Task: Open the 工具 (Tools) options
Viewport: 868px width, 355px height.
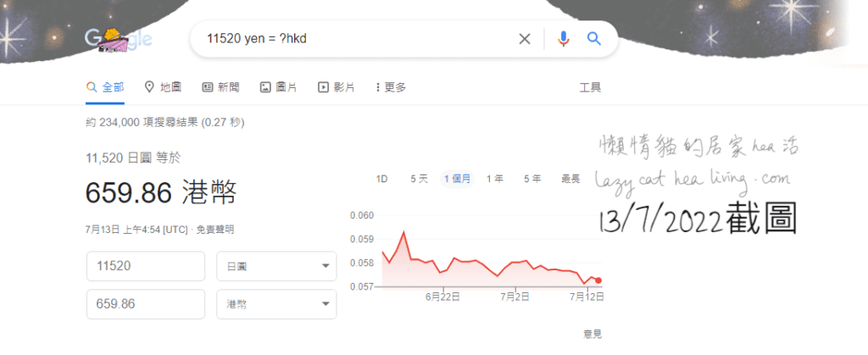Action: 590,87
